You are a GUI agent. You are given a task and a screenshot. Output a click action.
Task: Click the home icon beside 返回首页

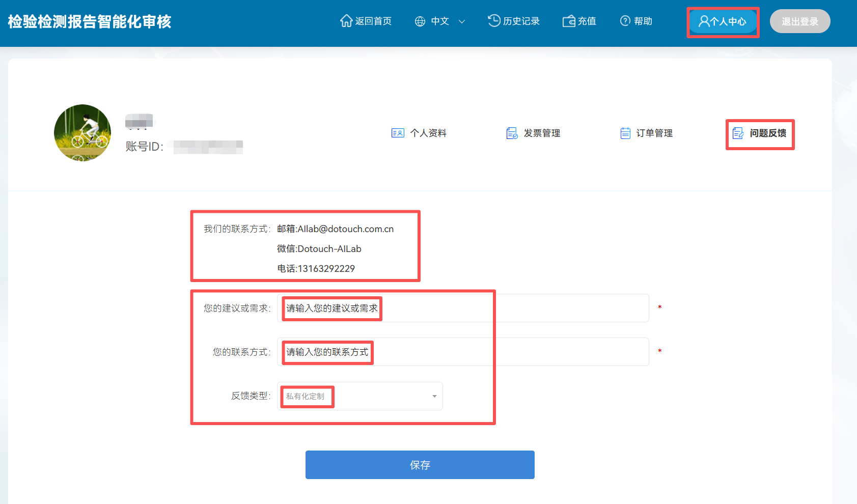pyautogui.click(x=346, y=21)
